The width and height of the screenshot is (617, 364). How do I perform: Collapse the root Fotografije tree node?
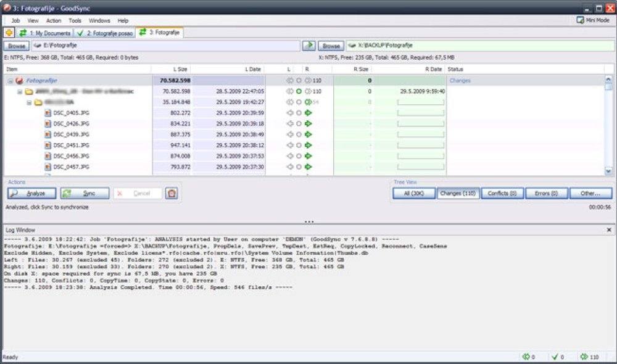tap(10, 81)
